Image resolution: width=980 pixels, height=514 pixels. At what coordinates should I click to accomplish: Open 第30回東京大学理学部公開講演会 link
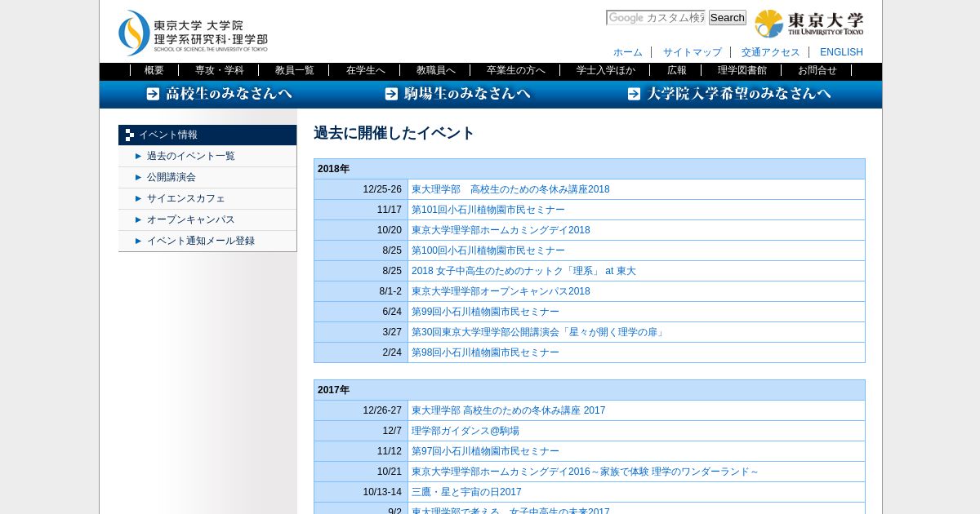coord(539,332)
